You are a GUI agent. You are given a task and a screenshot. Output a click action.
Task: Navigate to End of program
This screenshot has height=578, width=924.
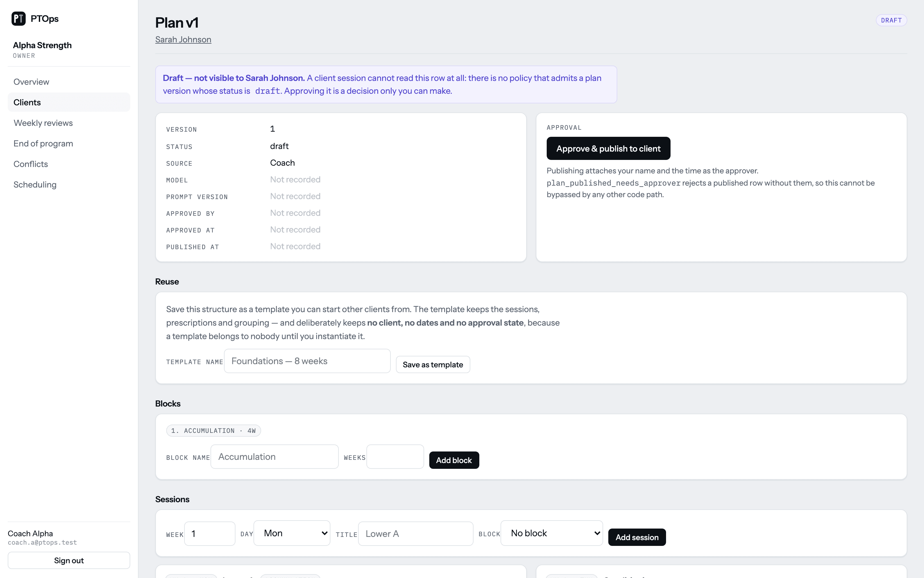click(x=69, y=143)
